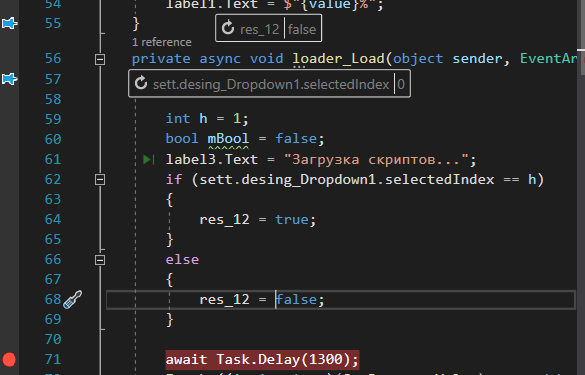
Task: Collapse the loader_Load method at line 56
Action: [100, 59]
